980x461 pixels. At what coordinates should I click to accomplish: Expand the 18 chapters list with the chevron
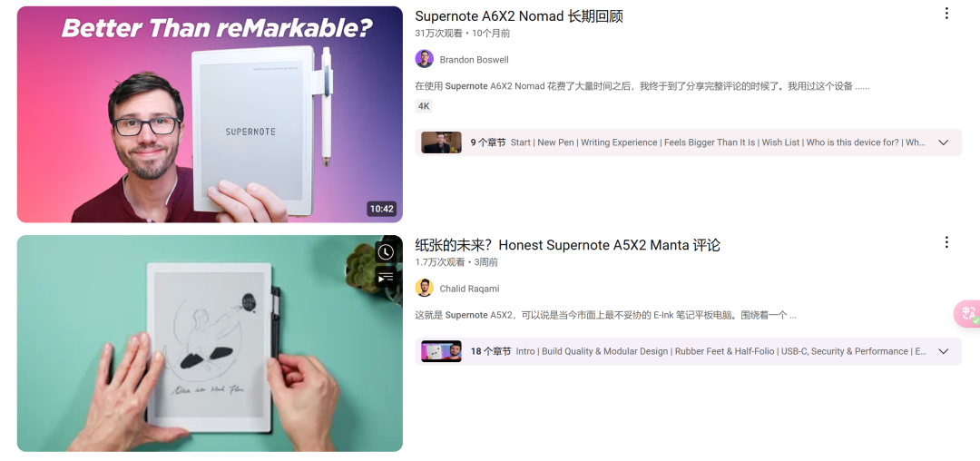coord(944,351)
